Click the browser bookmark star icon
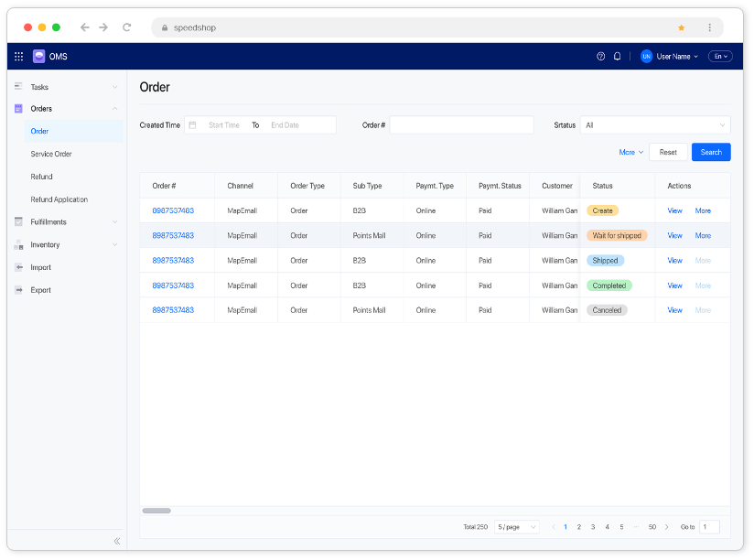The width and height of the screenshot is (754, 560). pyautogui.click(x=681, y=27)
